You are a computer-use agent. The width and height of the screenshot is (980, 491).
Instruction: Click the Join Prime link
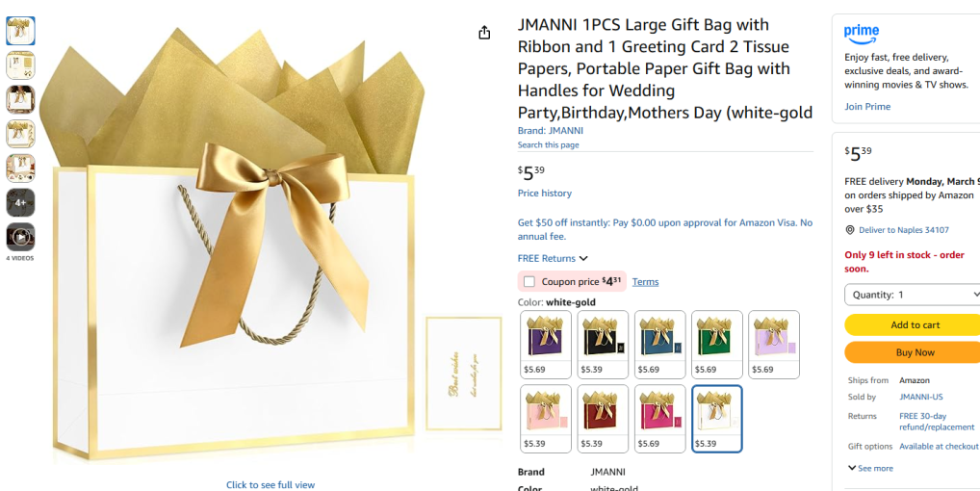(867, 107)
